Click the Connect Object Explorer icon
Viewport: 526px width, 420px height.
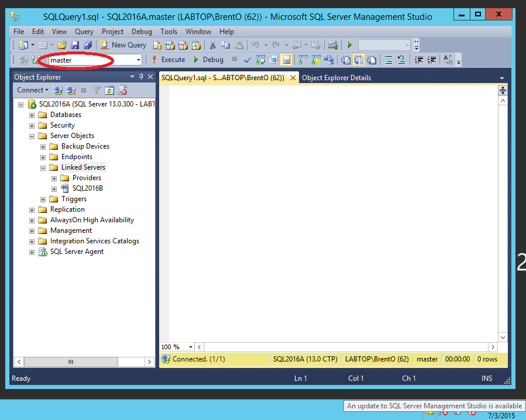tap(58, 90)
